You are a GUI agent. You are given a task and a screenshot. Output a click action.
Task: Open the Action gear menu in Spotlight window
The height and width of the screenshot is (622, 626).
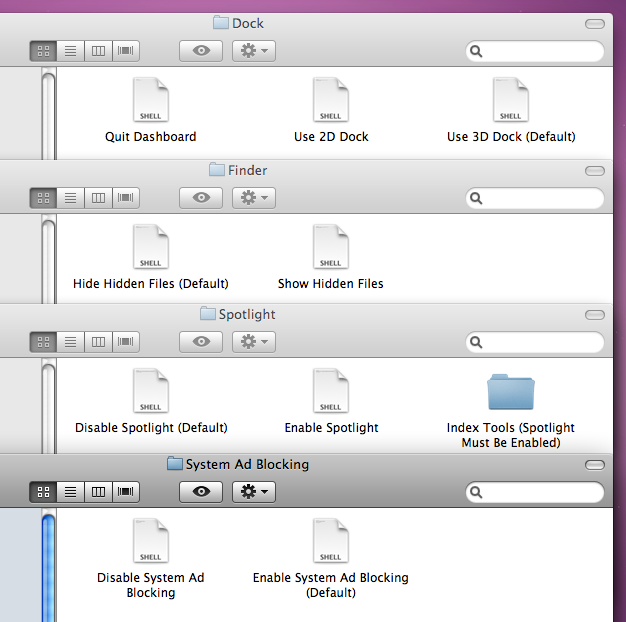pos(254,342)
